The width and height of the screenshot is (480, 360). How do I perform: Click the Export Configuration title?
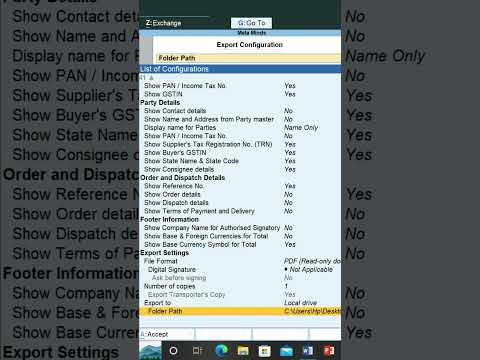[x=250, y=45]
